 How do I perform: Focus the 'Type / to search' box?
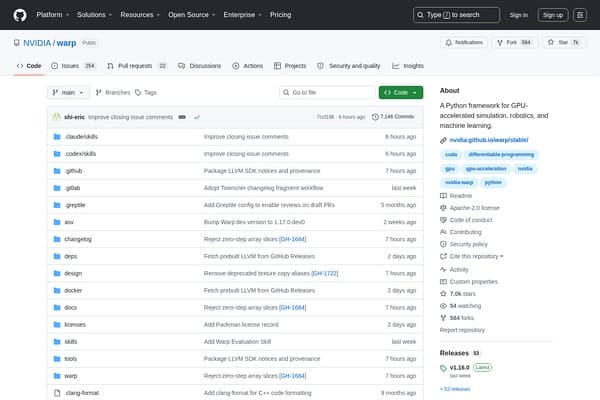click(456, 15)
